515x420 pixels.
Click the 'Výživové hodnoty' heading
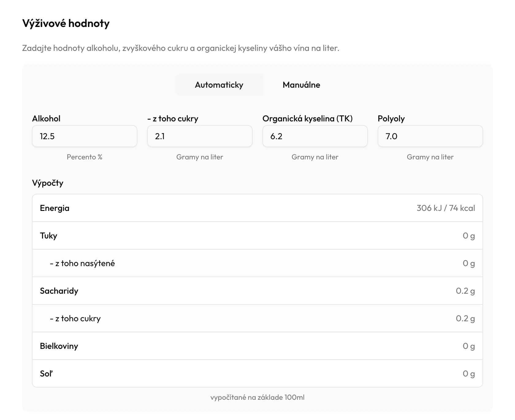66,24
